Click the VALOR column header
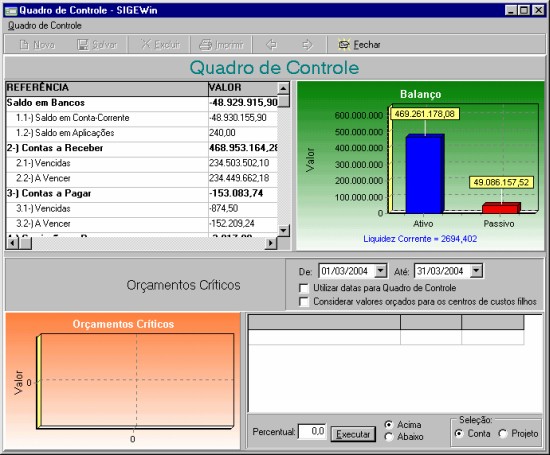This screenshot has width=550, height=455. pyautogui.click(x=243, y=88)
